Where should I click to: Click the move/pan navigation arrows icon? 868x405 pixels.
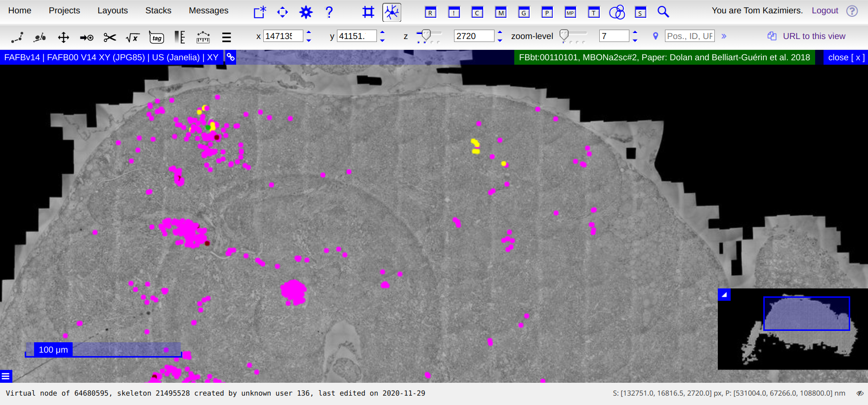pos(282,12)
